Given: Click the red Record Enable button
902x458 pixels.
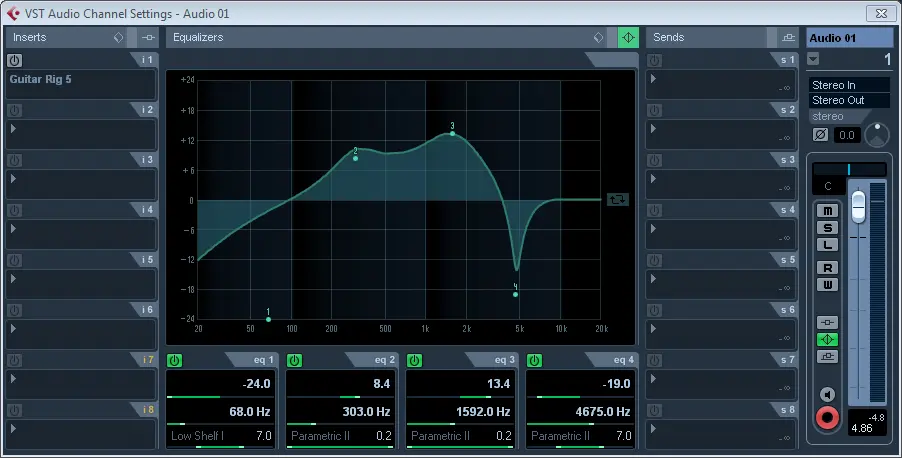Looking at the screenshot, I should pos(827,417).
